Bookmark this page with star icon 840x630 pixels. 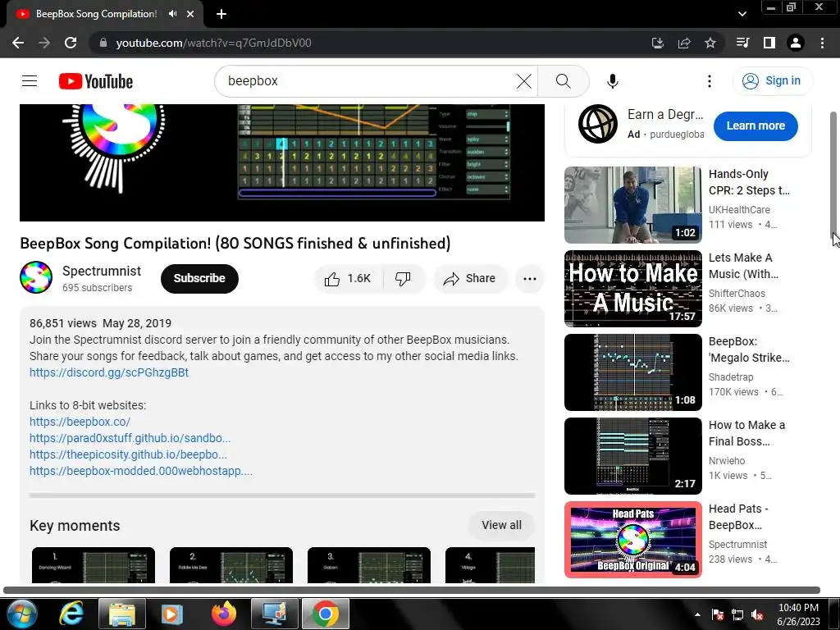(x=710, y=43)
